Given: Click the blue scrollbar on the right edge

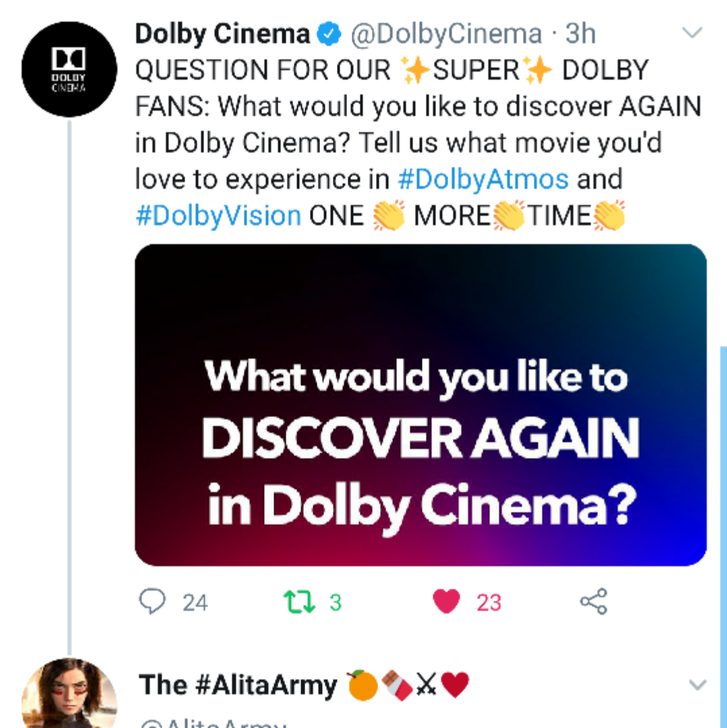Looking at the screenshot, I should click(x=723, y=533).
